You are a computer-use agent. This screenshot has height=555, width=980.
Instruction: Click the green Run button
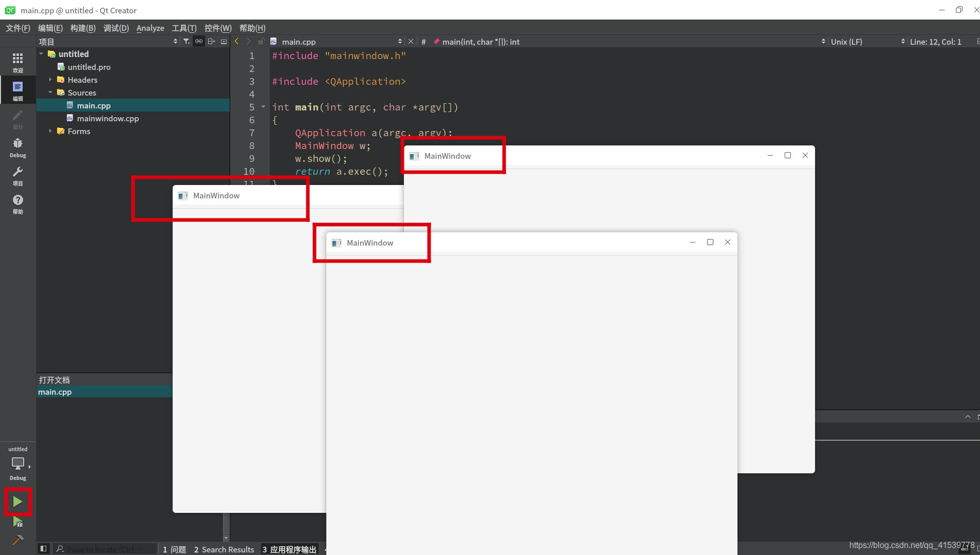point(17,502)
